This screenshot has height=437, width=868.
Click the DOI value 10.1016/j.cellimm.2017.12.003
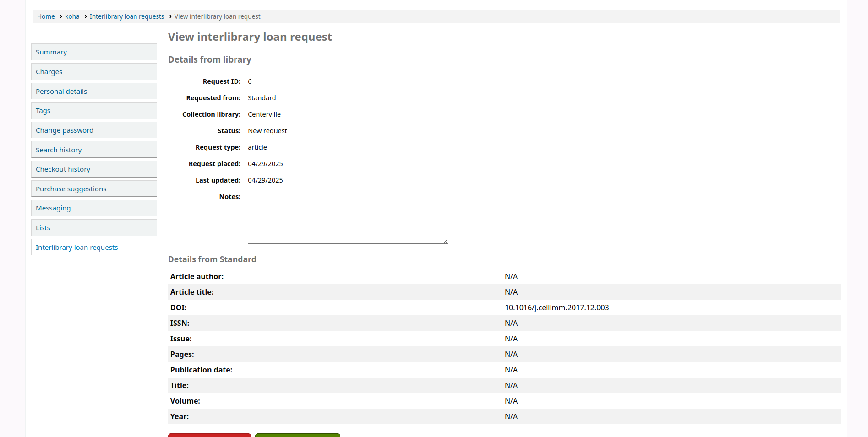[557, 308]
